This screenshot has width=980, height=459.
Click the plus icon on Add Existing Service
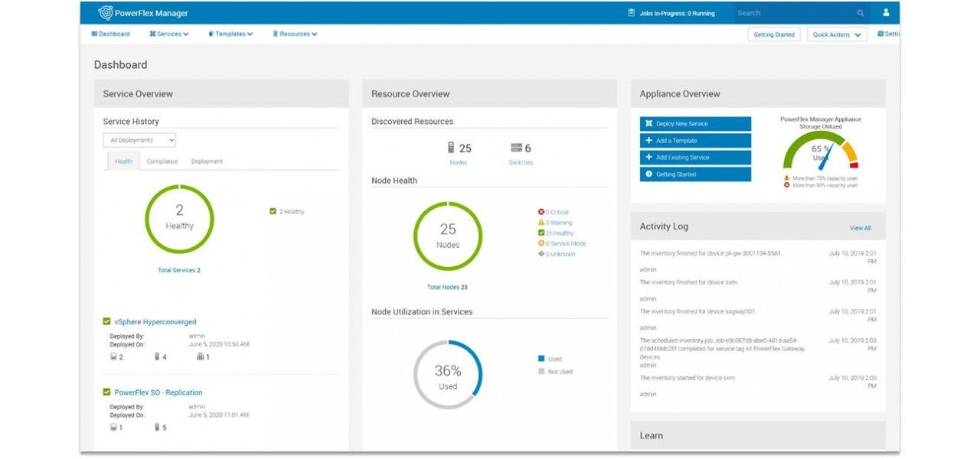pyautogui.click(x=648, y=158)
